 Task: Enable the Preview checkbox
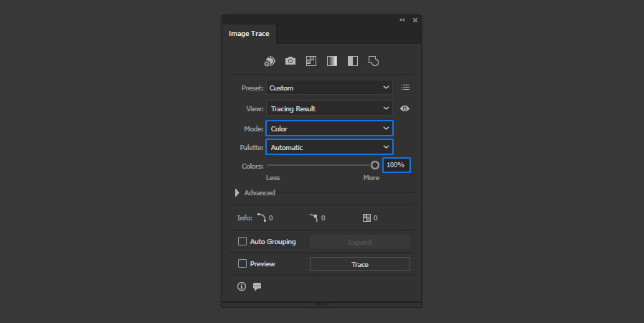point(242,263)
